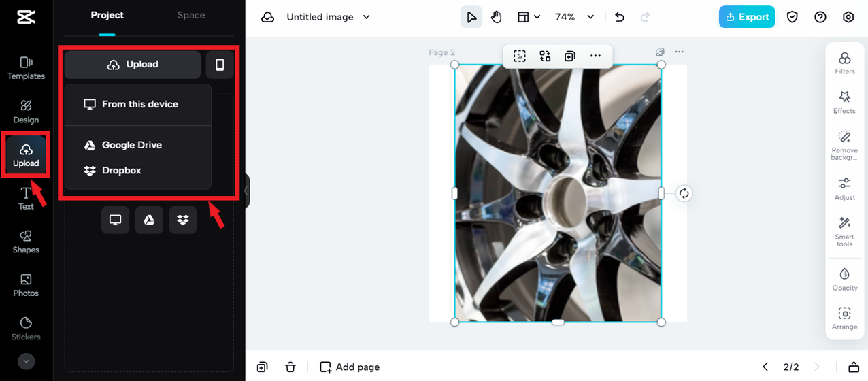Redo the last action
Screen dimensions: 868x381
click(645, 17)
